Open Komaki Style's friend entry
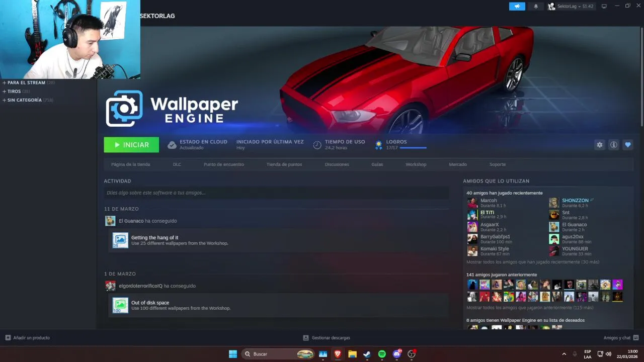The image size is (644, 362). (x=489, y=251)
